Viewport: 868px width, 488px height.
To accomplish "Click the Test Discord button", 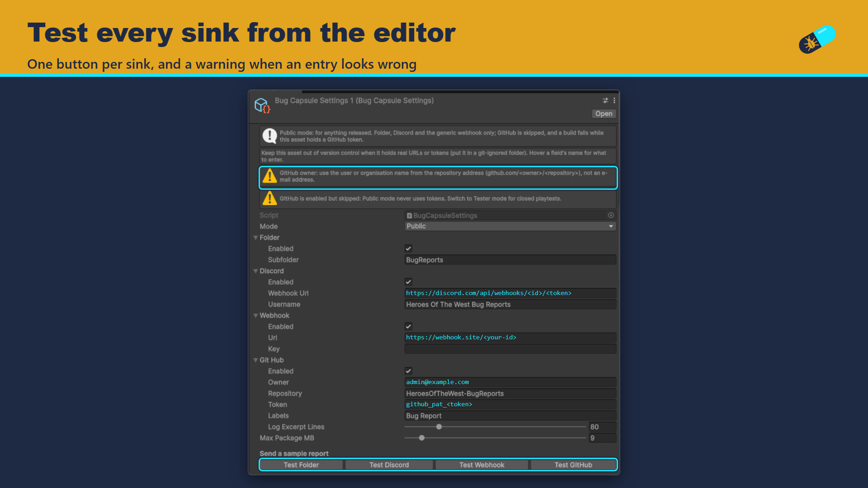I will click(x=389, y=465).
